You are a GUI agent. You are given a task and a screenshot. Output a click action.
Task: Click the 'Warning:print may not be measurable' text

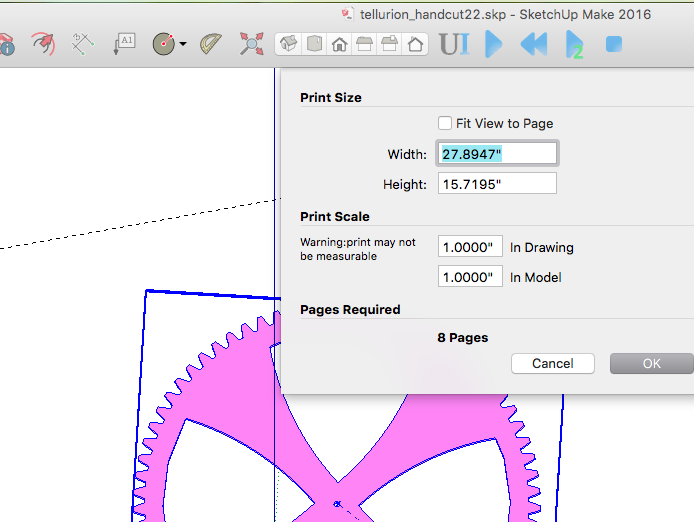pyautogui.click(x=358, y=249)
